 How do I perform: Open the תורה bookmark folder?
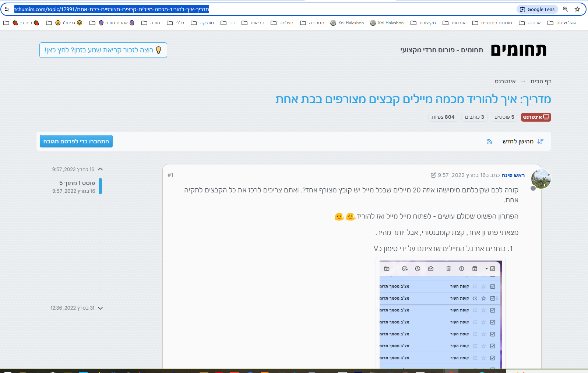151,23
